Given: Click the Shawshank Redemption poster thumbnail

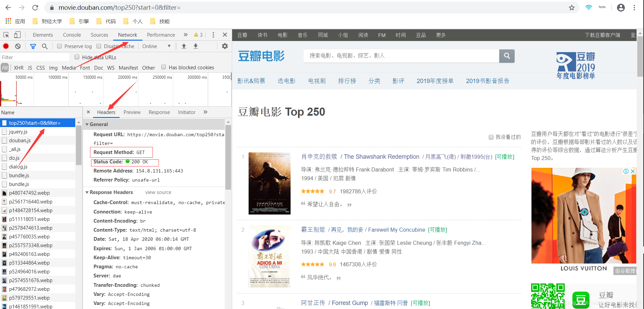Looking at the screenshot, I should click(269, 183).
